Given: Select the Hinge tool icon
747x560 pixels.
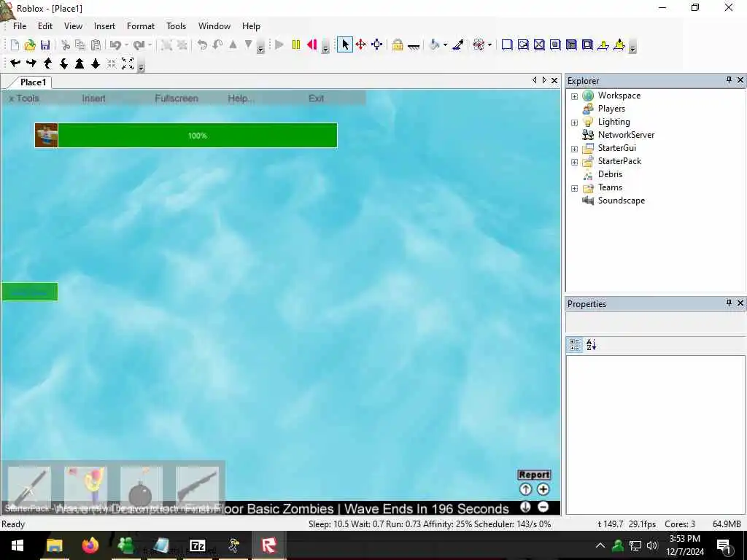Looking at the screenshot, I should click(603, 44).
